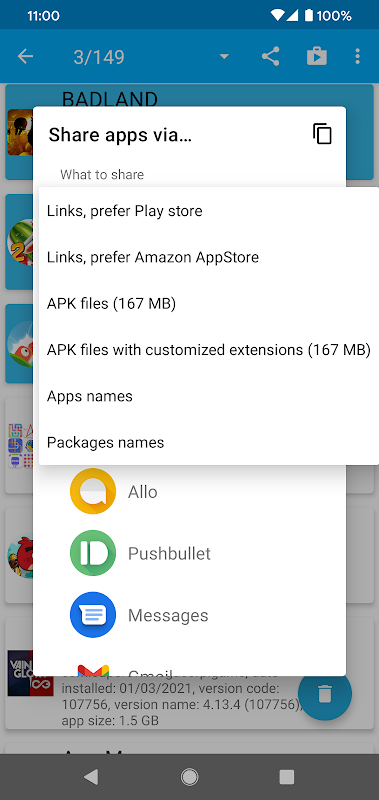This screenshot has width=379, height=800.
Task: Choose APK files with customized extensions
Action: coord(209,350)
